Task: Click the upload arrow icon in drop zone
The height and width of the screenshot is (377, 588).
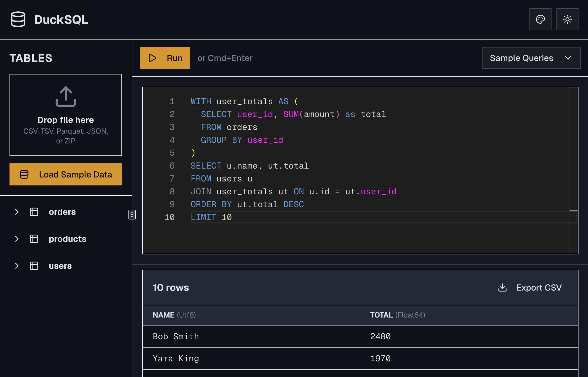Action: pos(66,97)
